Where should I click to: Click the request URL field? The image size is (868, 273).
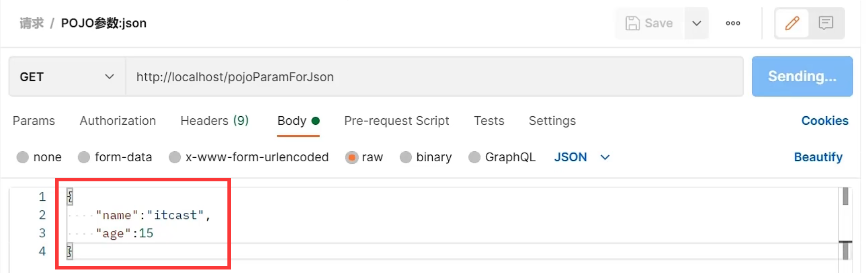434,77
